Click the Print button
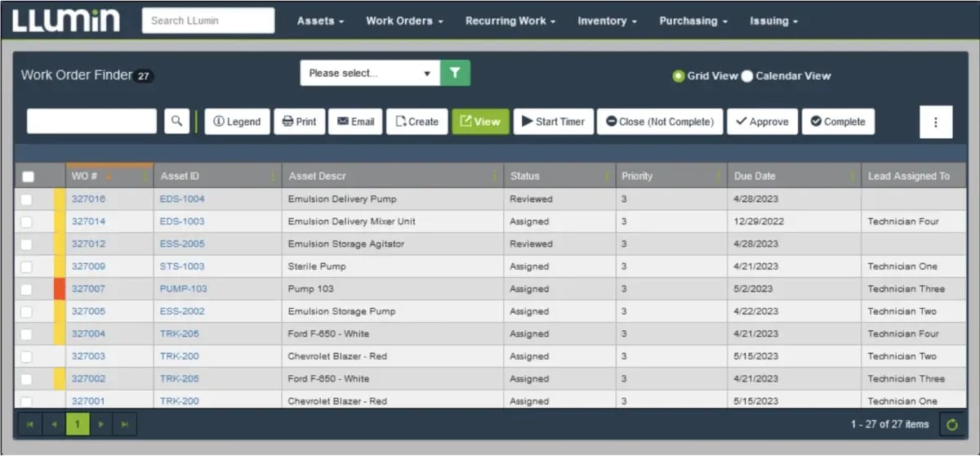This screenshot has width=980, height=456. tap(300, 122)
